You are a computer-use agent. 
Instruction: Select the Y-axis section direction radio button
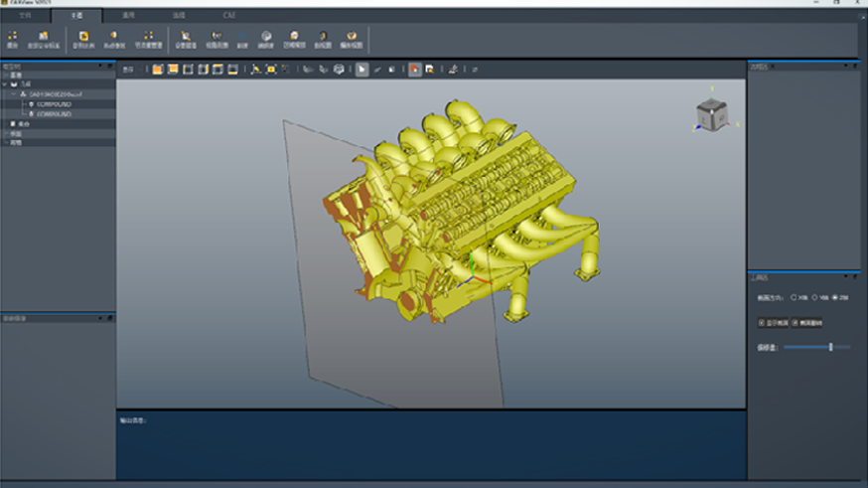click(815, 297)
